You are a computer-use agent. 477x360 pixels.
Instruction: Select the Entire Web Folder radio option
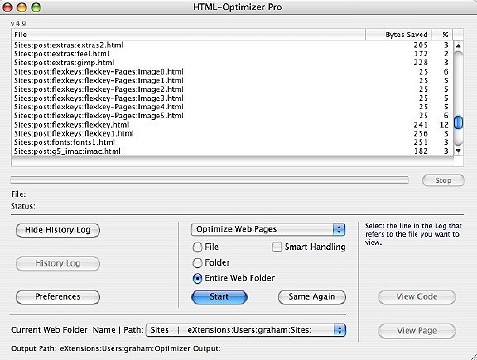coord(197,278)
